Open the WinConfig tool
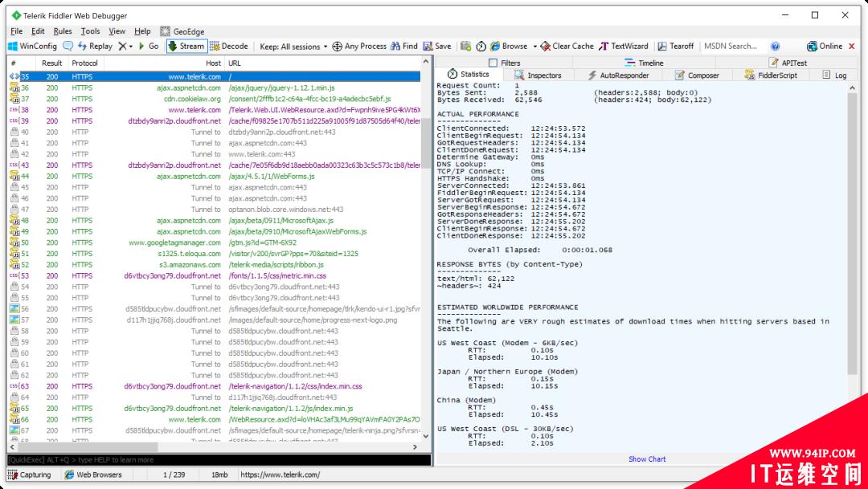This screenshot has height=489, width=868. point(33,47)
